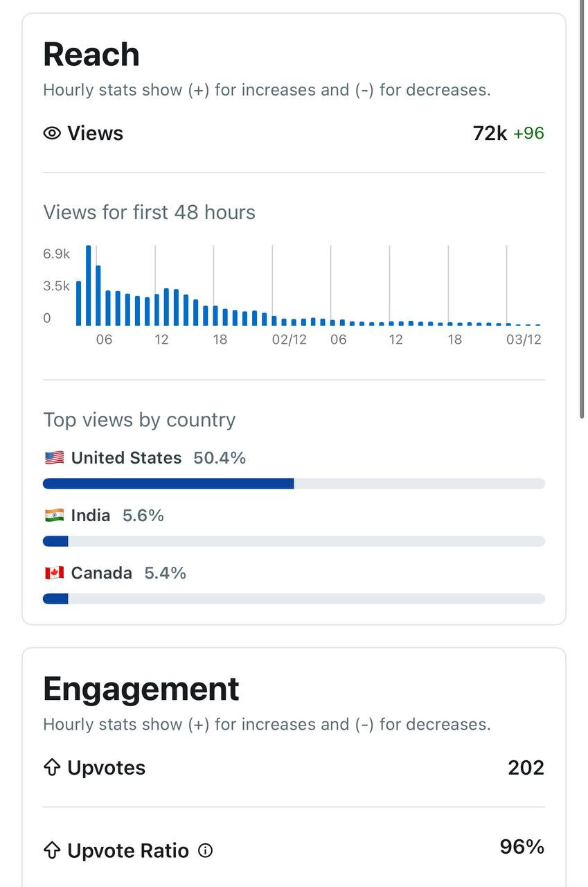
Task: Click the 96% upvote ratio value
Action: pos(522,847)
